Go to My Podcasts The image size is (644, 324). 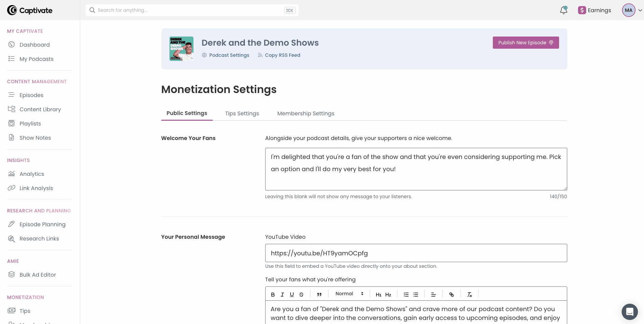click(x=37, y=59)
